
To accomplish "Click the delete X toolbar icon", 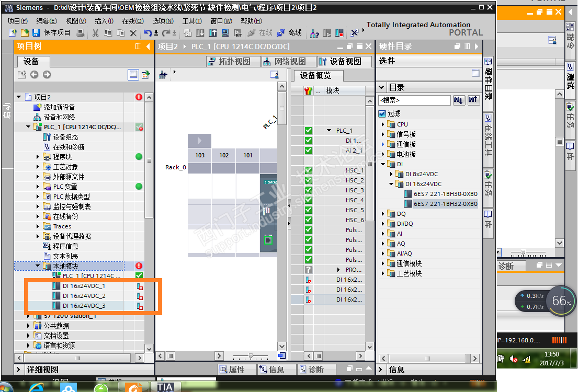I will [x=133, y=33].
